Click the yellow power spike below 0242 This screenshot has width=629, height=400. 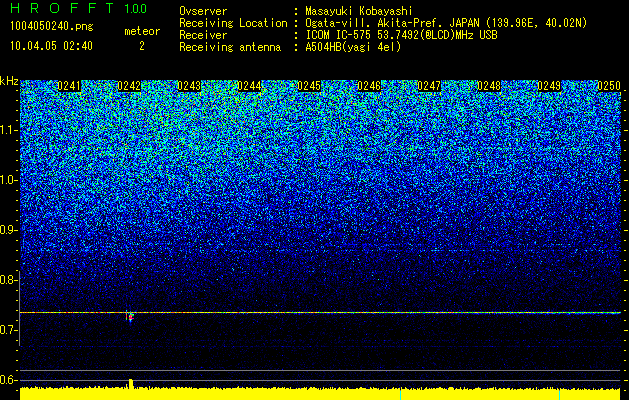click(131, 383)
